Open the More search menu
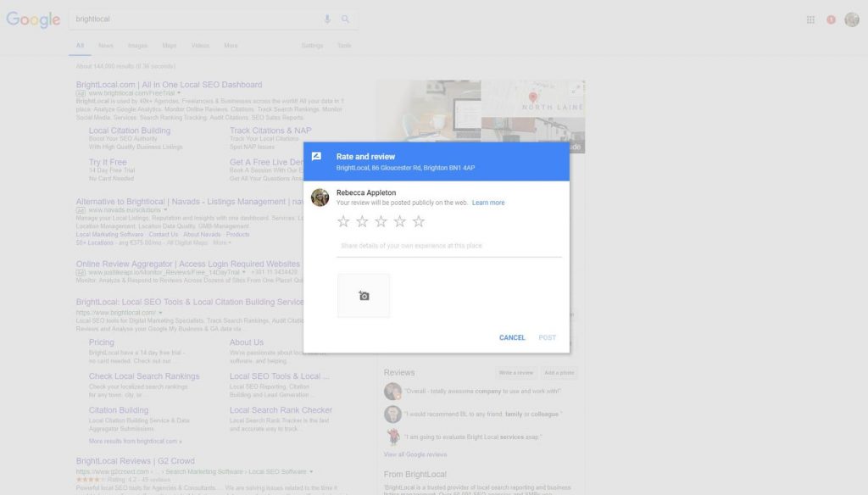The height and width of the screenshot is (495, 868). tap(231, 46)
